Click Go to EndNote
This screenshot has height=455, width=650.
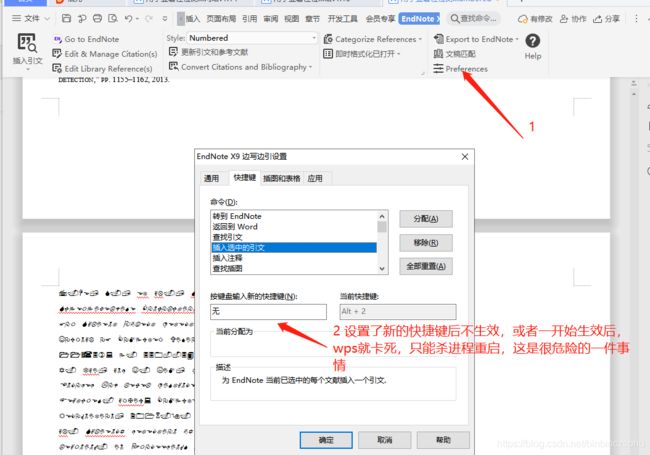click(x=86, y=39)
